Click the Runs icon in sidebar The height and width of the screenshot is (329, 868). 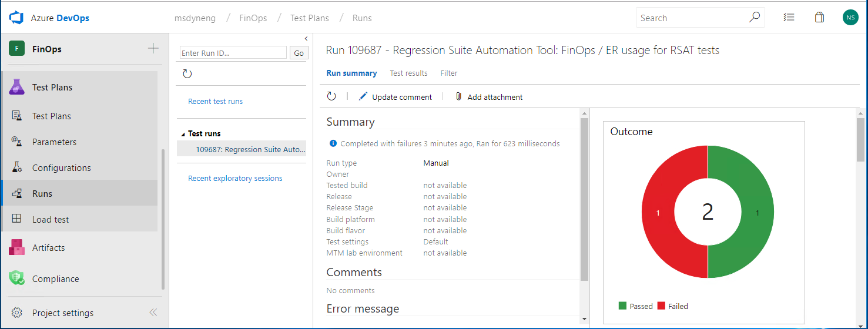click(16, 193)
